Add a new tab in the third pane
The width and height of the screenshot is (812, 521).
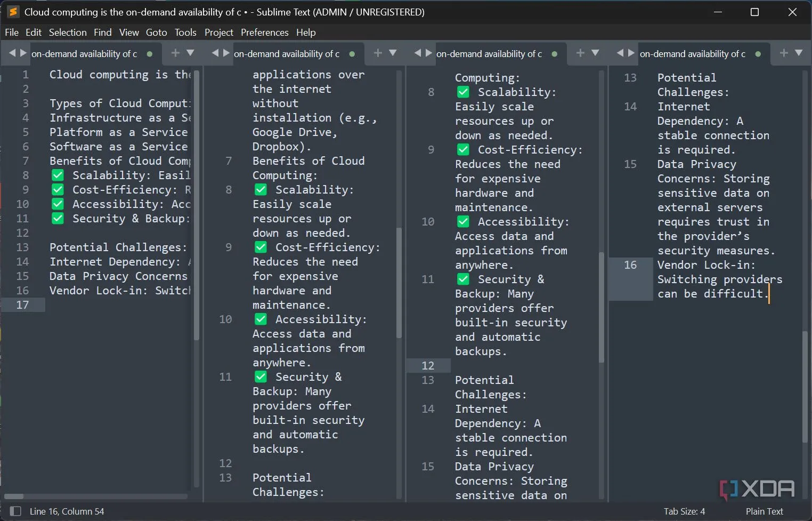580,53
